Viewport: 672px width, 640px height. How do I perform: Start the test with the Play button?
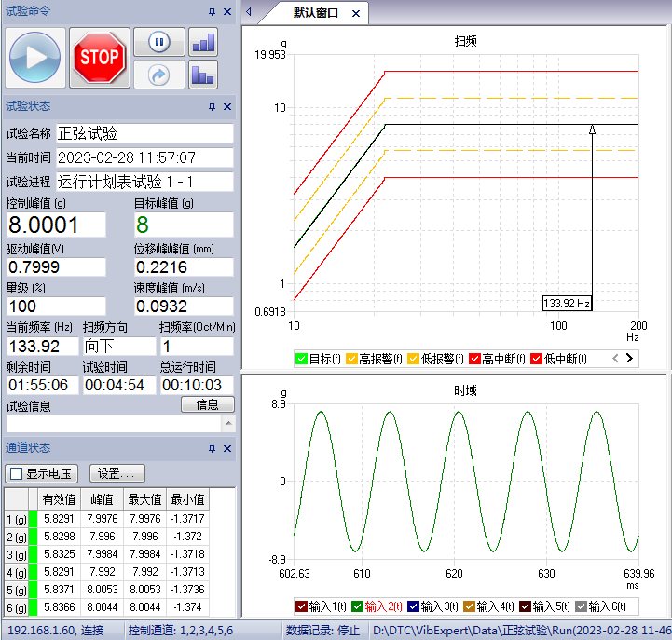[x=35, y=58]
